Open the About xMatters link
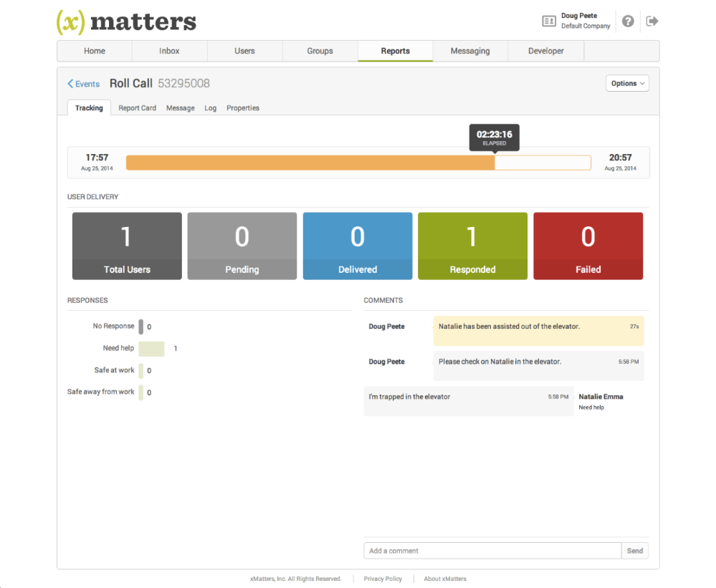This screenshot has height=588, width=716. (445, 579)
